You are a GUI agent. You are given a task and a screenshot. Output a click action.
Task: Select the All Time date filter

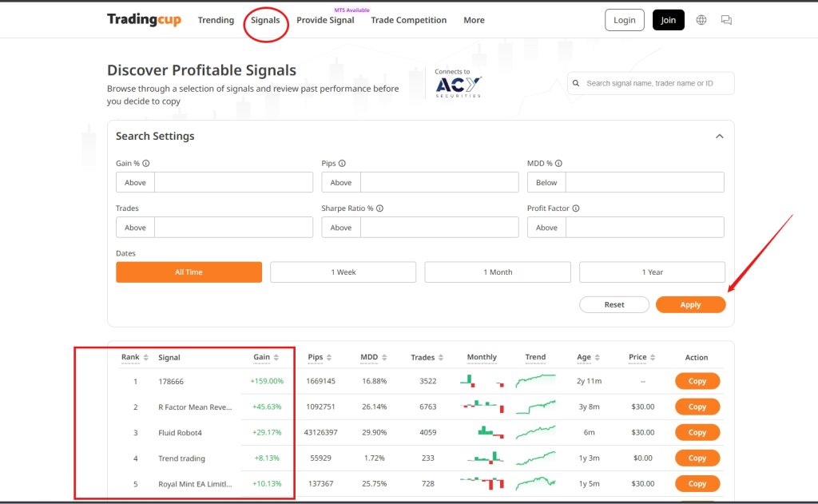pos(189,272)
